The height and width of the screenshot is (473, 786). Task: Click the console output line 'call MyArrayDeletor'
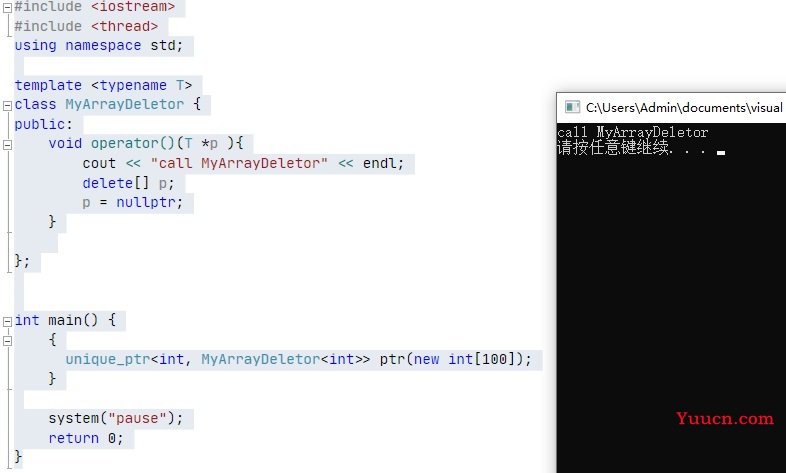(632, 133)
